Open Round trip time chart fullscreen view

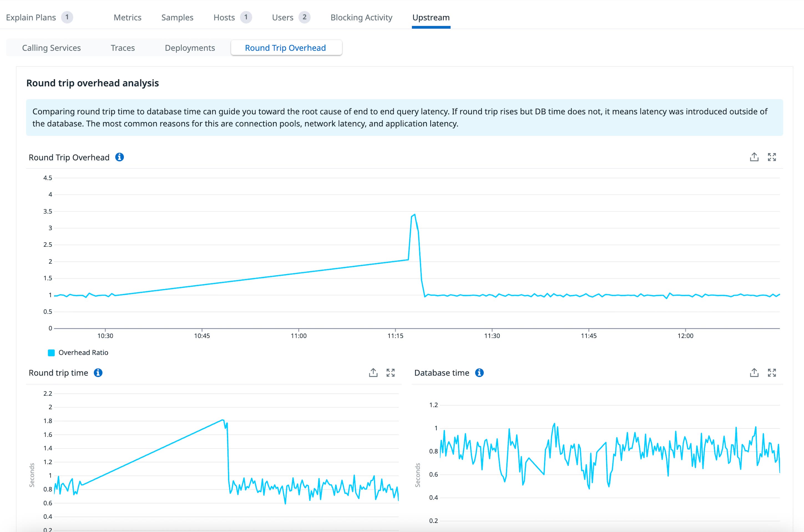click(x=391, y=373)
